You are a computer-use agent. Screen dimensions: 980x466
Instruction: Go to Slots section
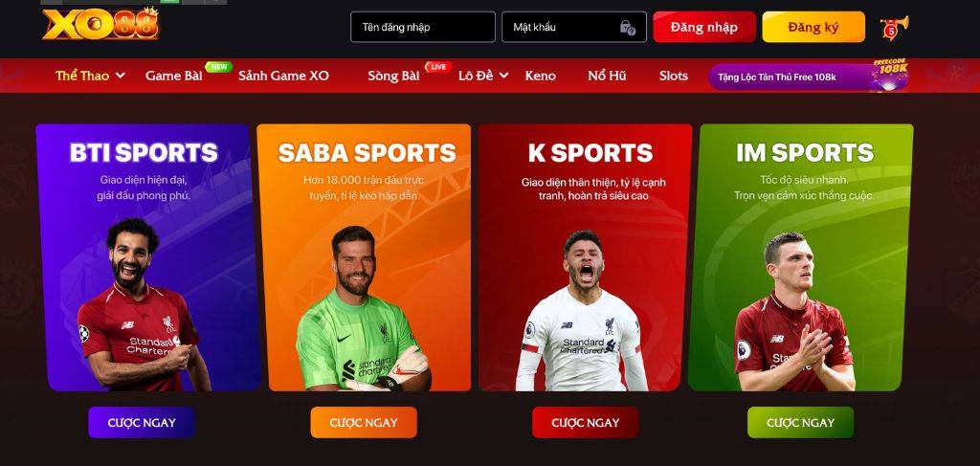[673, 76]
